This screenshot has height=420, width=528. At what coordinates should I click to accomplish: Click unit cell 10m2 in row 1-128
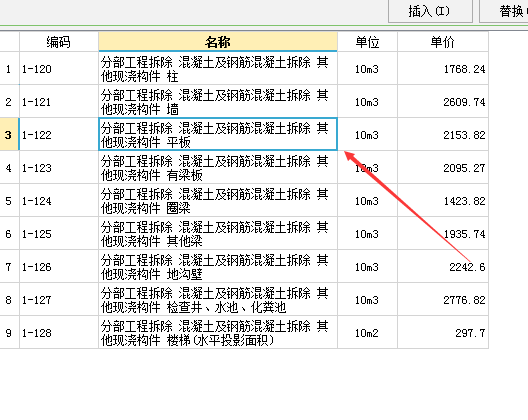(x=367, y=332)
